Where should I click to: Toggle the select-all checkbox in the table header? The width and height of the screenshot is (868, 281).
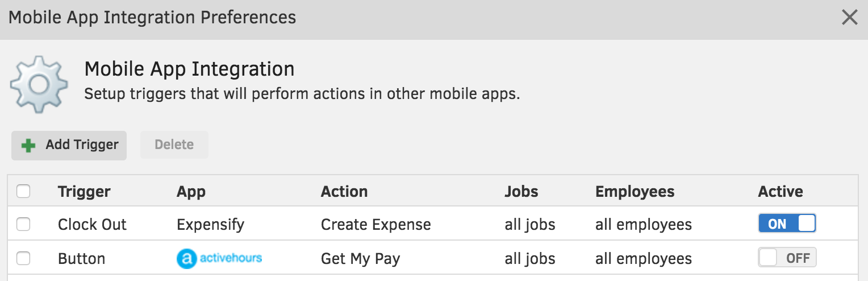tap(23, 192)
